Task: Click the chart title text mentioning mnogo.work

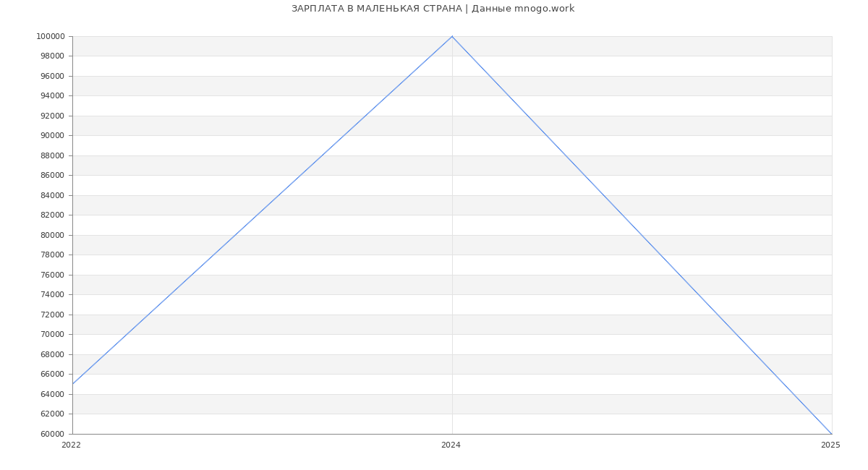Action: [x=433, y=9]
